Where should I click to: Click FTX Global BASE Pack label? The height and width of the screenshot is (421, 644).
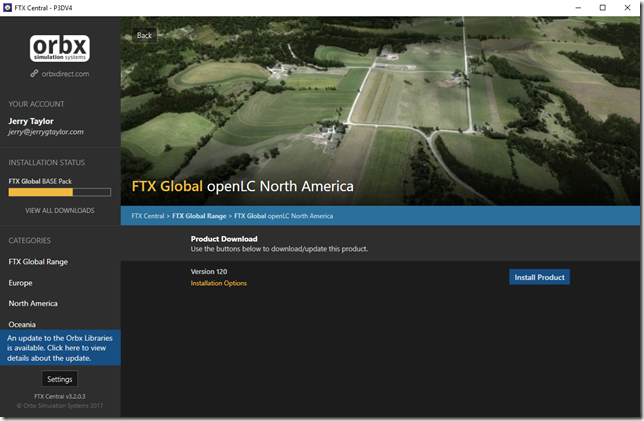click(40, 181)
